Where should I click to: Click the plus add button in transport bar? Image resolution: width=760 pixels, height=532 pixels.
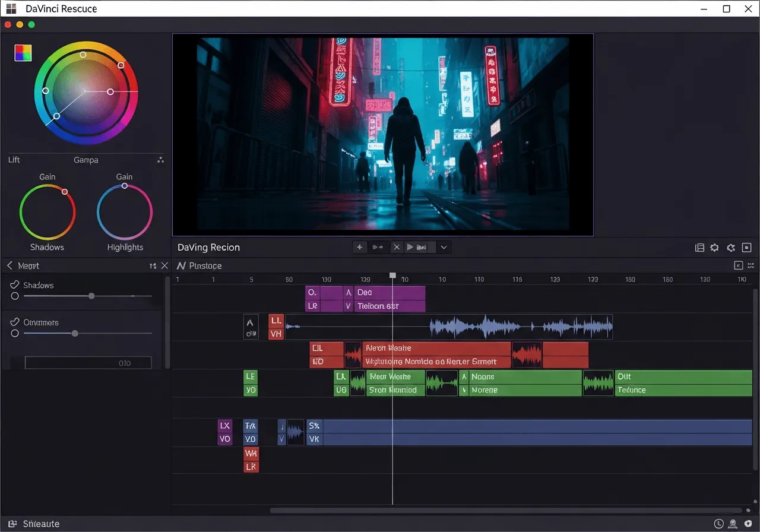pos(360,247)
